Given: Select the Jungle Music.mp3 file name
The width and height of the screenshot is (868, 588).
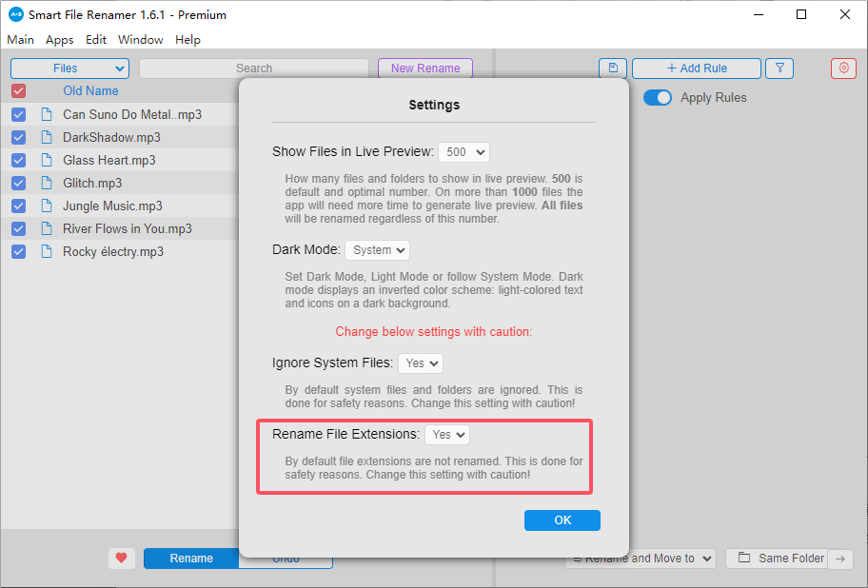Looking at the screenshot, I should click(112, 206).
